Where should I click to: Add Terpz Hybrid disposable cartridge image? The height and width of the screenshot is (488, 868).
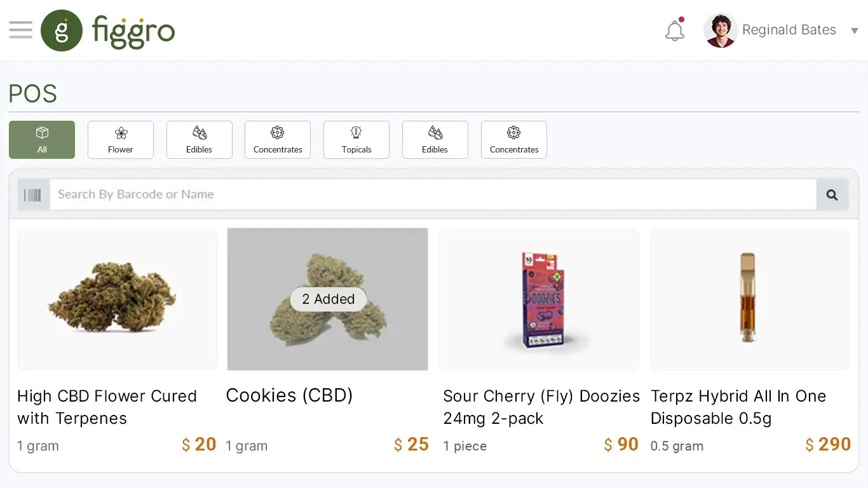pos(750,299)
